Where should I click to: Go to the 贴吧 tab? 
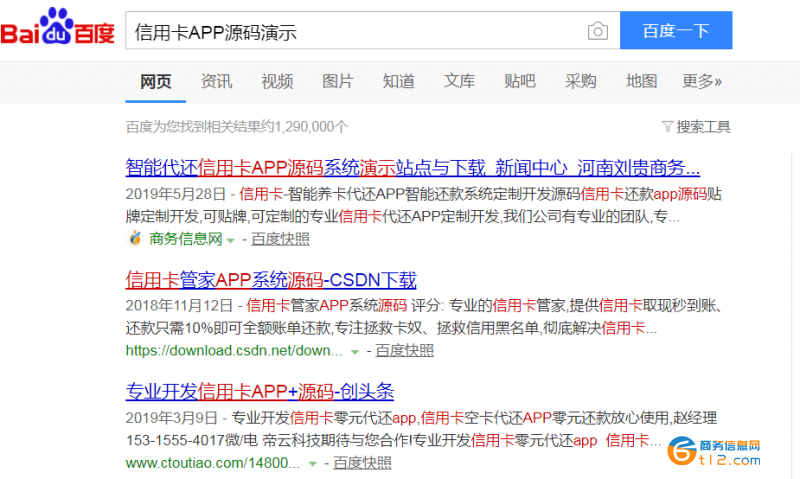(520, 81)
